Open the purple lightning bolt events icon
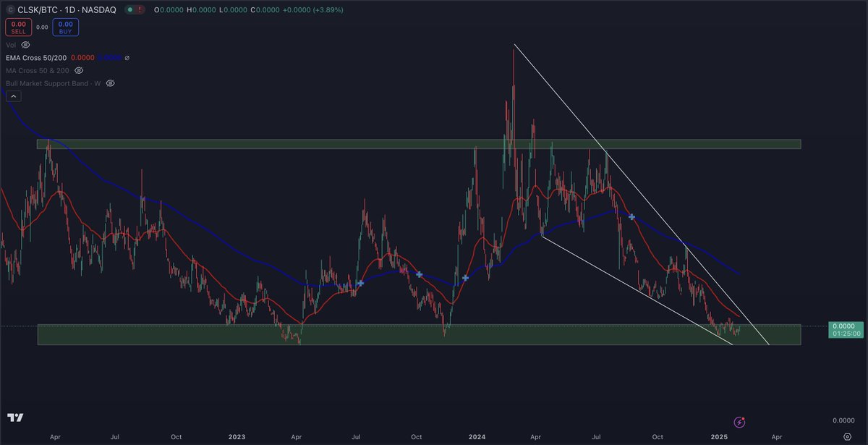The width and height of the screenshot is (868, 445). pos(739,422)
